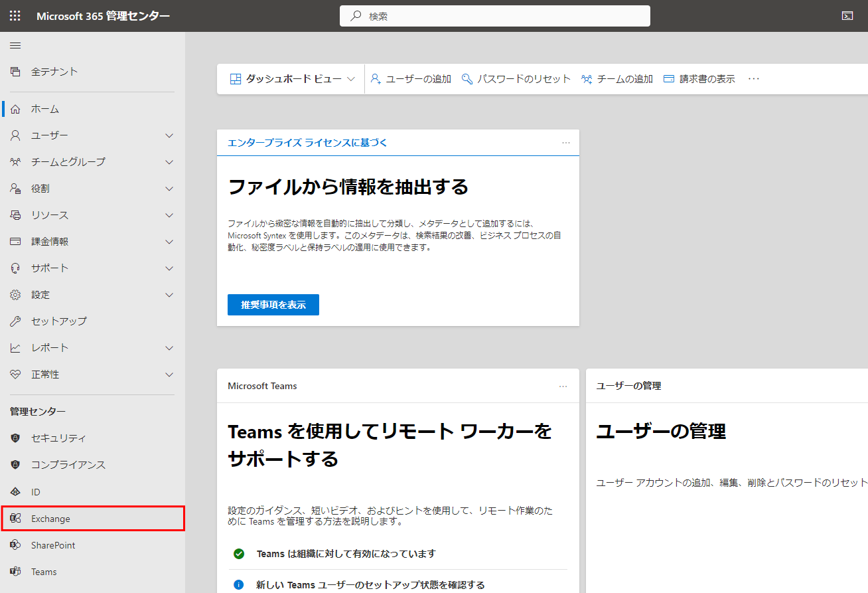868x593 pixels.
Task: Click the チームとグループ icon
Action: (x=15, y=162)
